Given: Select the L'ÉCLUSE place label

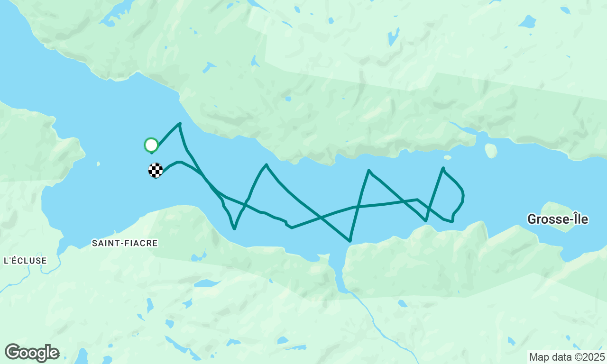Looking at the screenshot, I should pyautogui.click(x=25, y=260).
